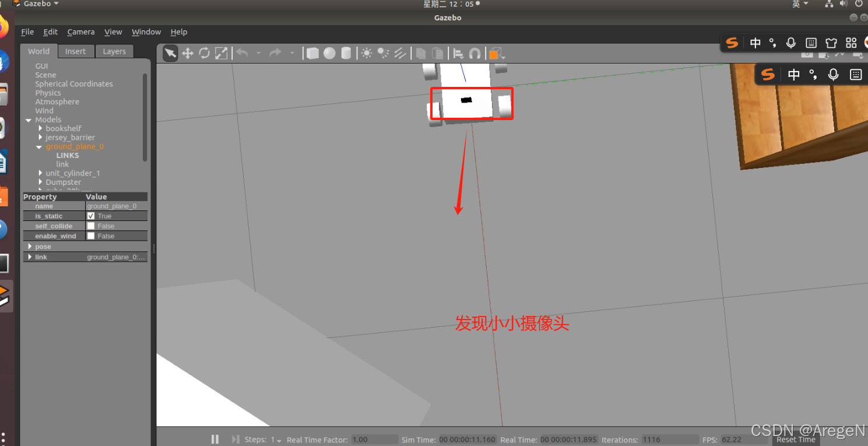Collapse the Models tree section

click(x=29, y=120)
